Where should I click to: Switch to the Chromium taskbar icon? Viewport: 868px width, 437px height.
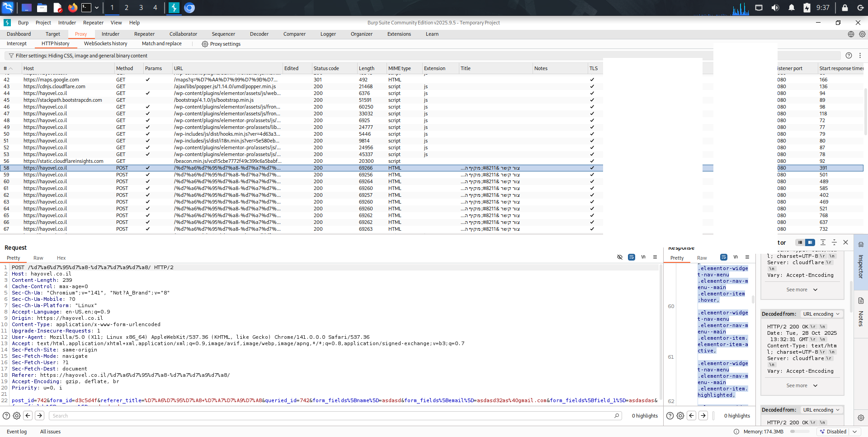pyautogui.click(x=189, y=8)
